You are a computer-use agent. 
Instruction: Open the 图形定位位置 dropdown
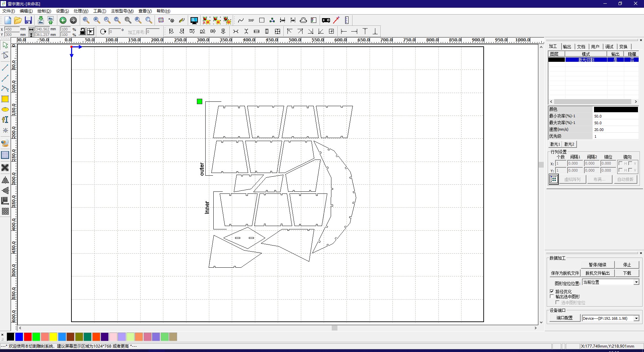(636, 282)
